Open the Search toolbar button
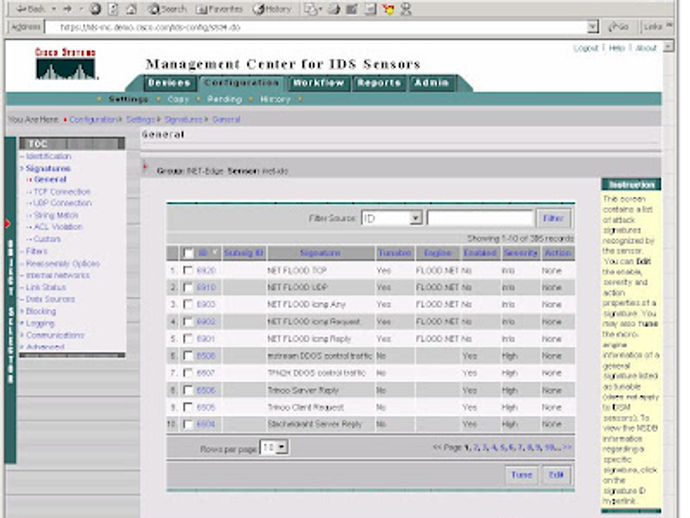The width and height of the screenshot is (690, 518). pyautogui.click(x=167, y=8)
